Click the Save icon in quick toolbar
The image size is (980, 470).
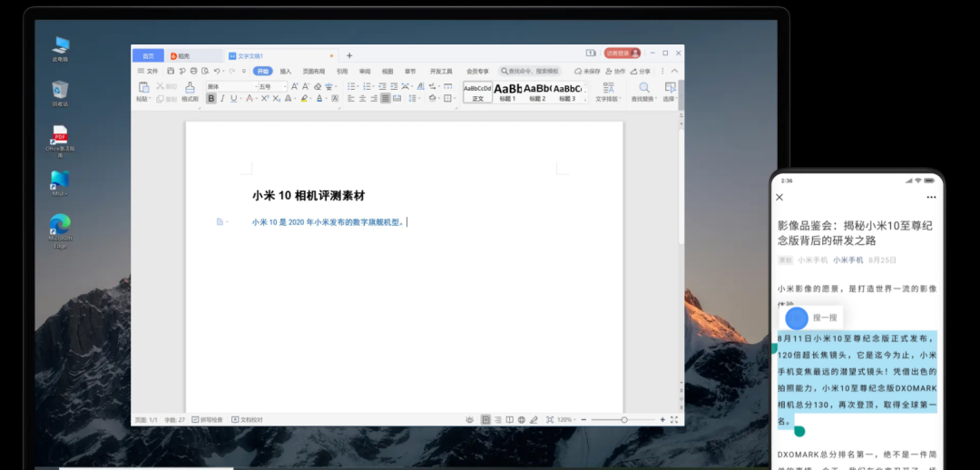pos(170,71)
